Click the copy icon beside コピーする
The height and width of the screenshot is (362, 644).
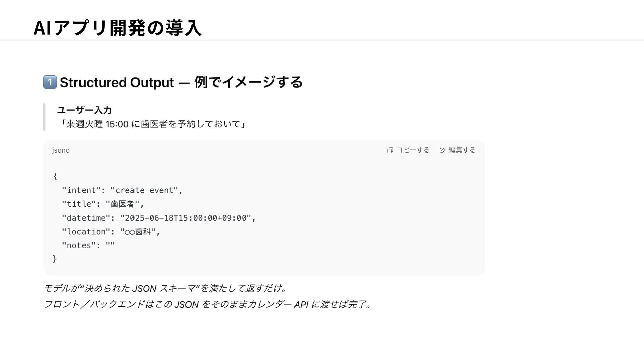pos(390,150)
